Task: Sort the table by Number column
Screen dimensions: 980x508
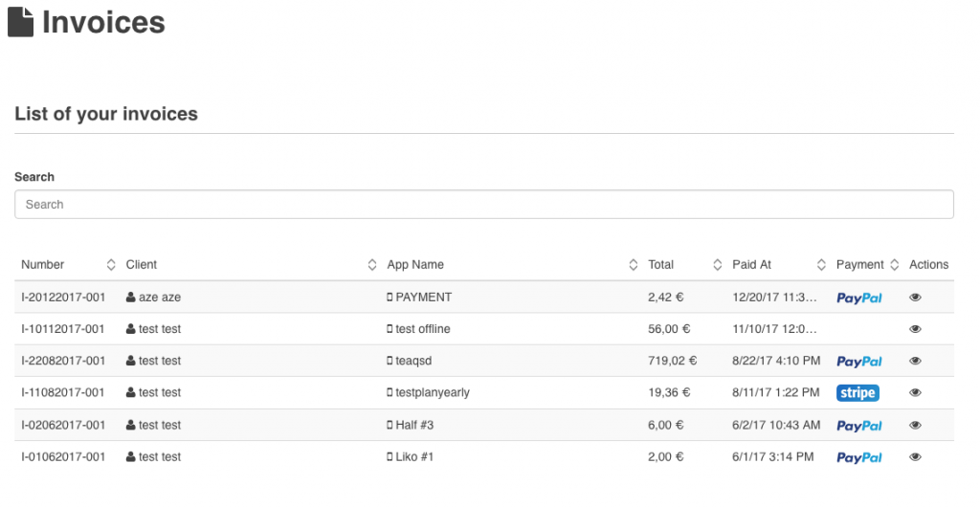Action: (x=110, y=265)
